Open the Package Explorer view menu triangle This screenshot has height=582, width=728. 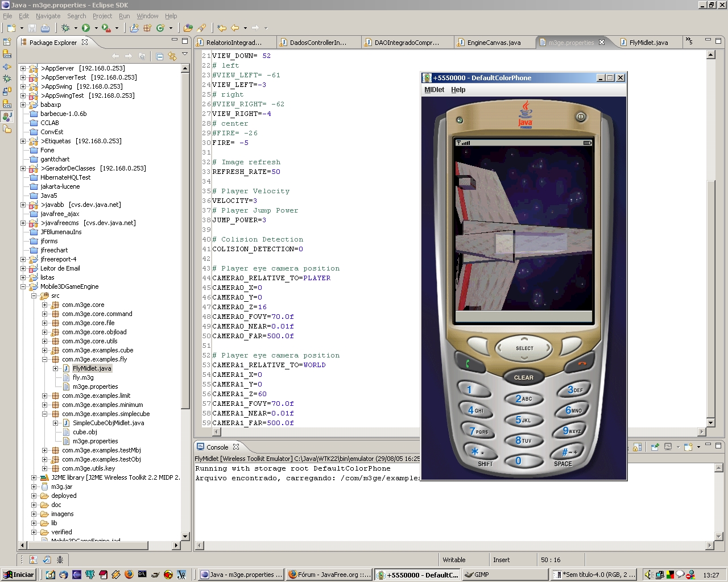click(185, 55)
